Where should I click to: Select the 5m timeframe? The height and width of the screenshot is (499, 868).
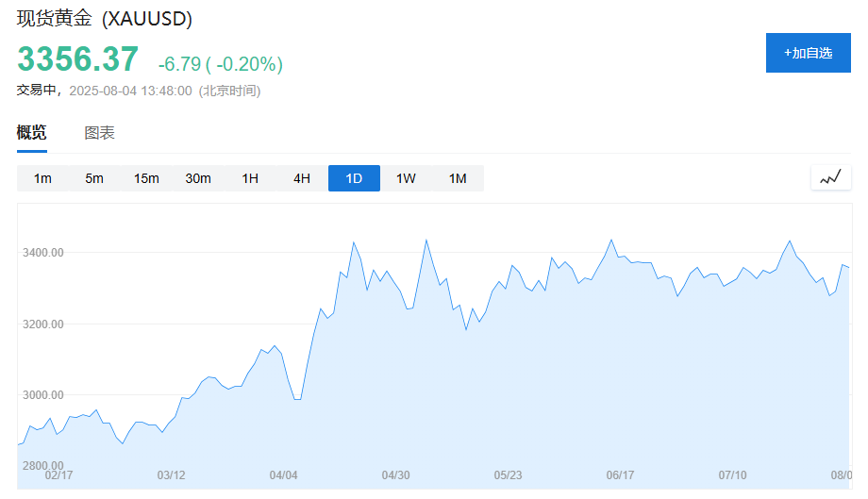(94, 178)
